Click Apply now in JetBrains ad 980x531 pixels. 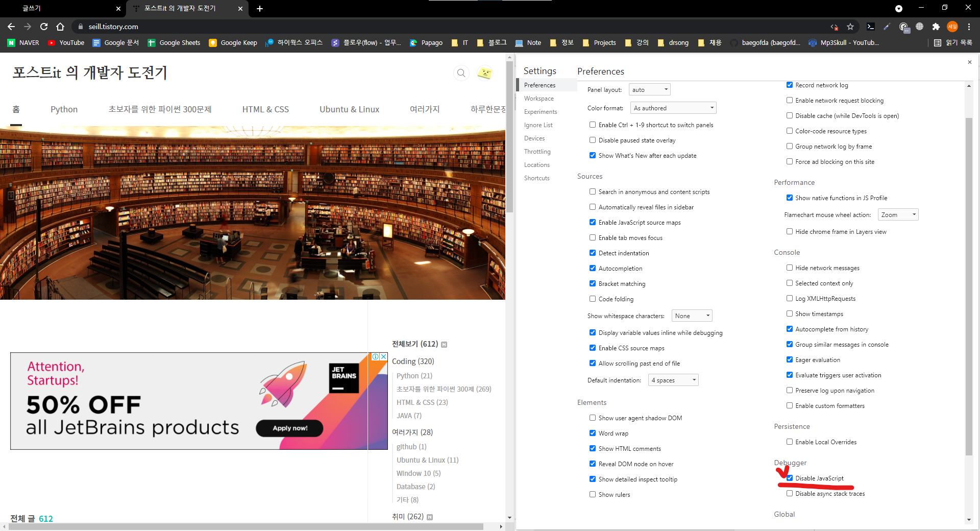289,428
